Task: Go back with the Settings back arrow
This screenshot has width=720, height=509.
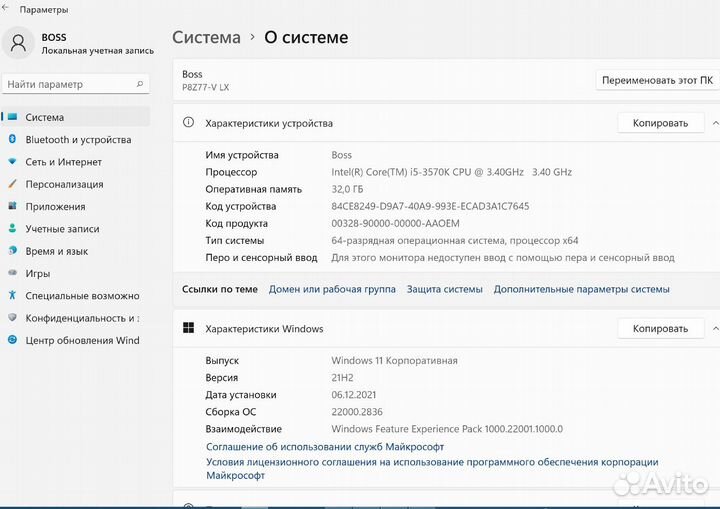Action: tap(5, 8)
